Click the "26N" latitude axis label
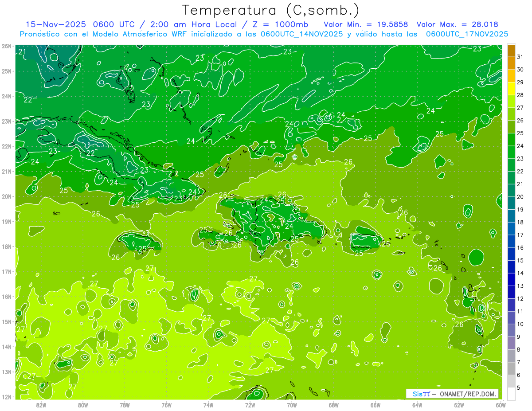This screenshot has height=411, width=532. point(7,46)
